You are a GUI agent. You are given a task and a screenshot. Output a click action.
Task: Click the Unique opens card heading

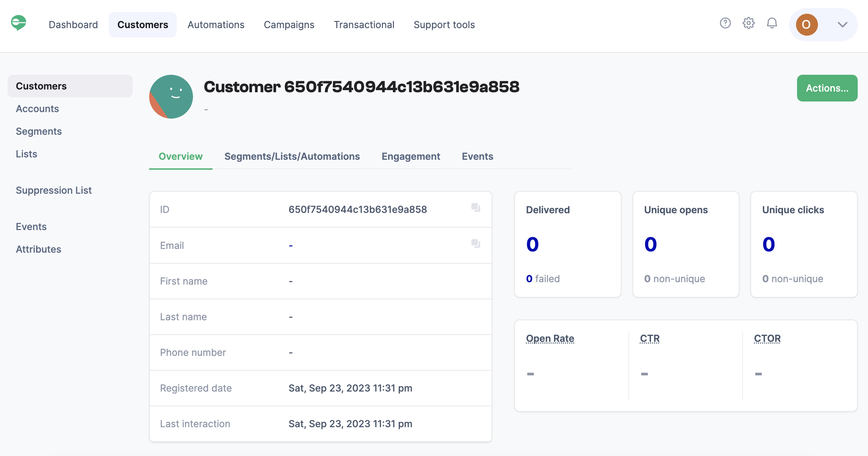(x=676, y=210)
